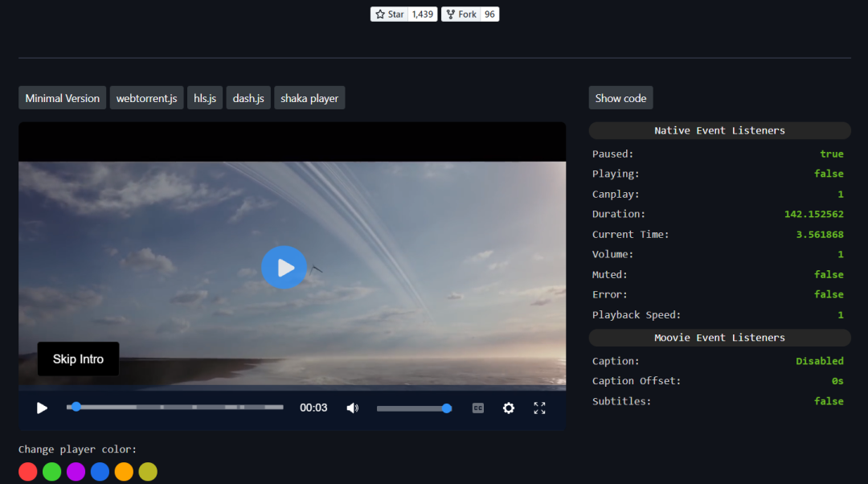868x484 pixels.
Task: Open the 1,439 stargazers count
Action: click(423, 14)
